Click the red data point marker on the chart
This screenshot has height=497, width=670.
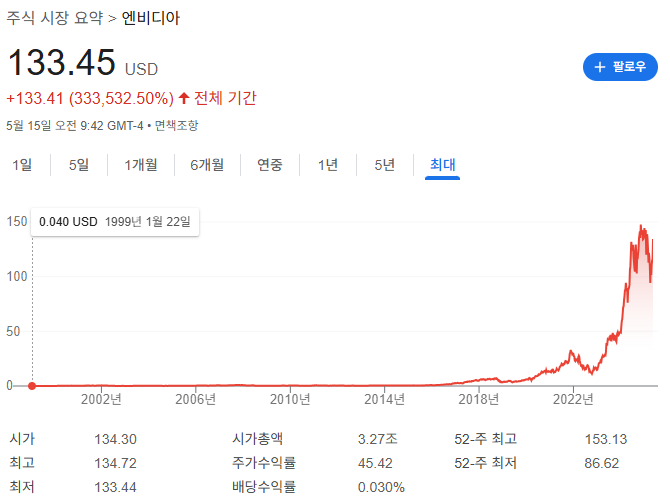[x=32, y=386]
